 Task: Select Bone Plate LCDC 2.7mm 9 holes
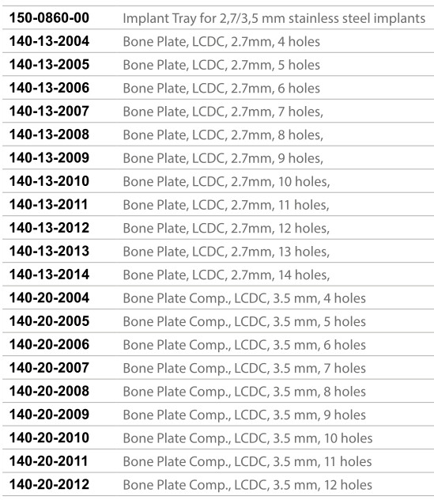pyautogui.click(x=223, y=158)
